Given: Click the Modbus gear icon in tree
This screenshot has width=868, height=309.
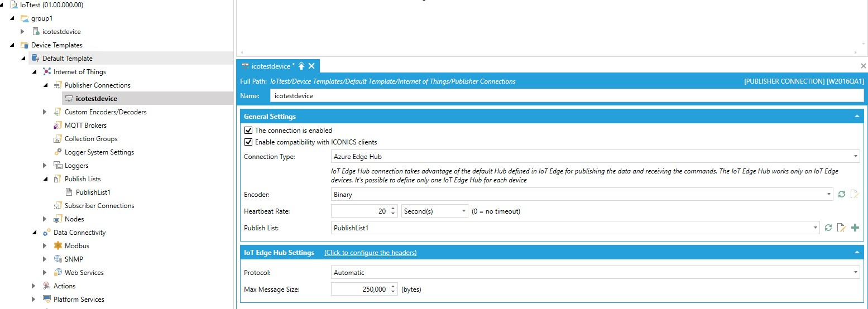Looking at the screenshot, I should click(57, 246).
